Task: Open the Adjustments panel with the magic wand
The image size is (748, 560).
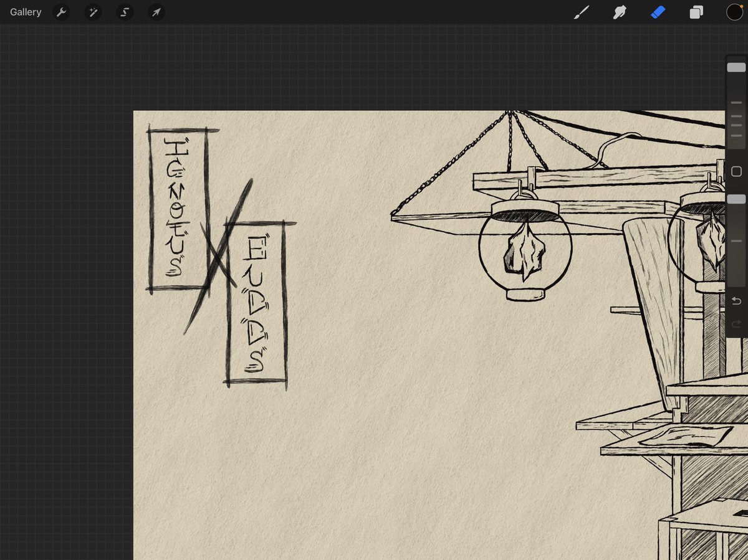Action: coord(92,12)
